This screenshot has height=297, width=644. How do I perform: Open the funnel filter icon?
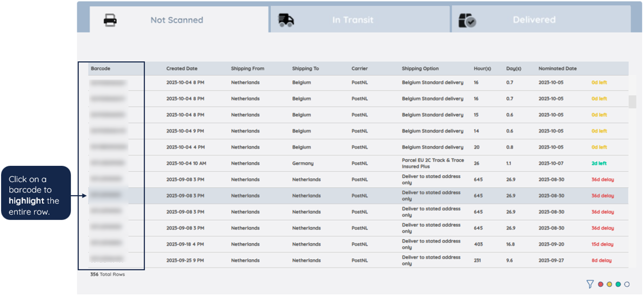click(x=590, y=284)
